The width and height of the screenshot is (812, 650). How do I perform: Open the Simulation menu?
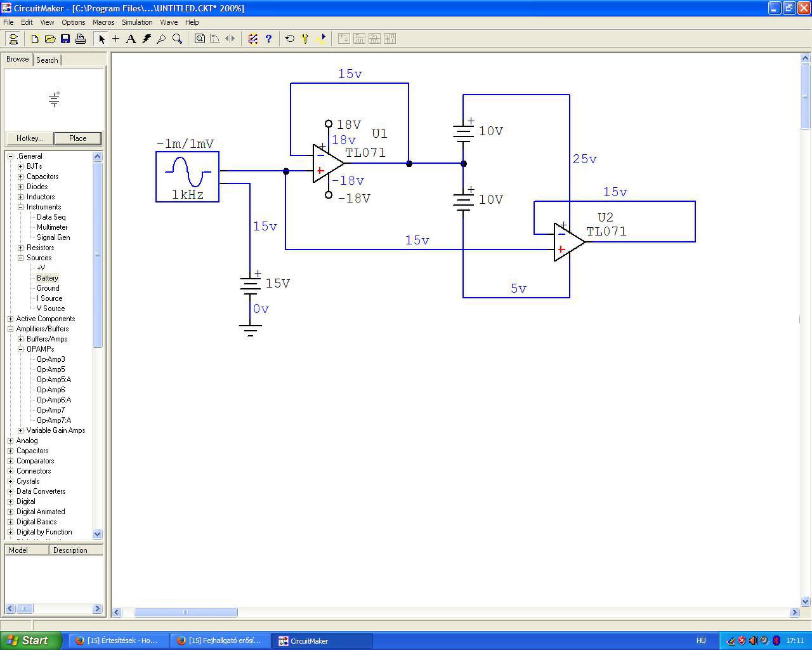[x=137, y=22]
